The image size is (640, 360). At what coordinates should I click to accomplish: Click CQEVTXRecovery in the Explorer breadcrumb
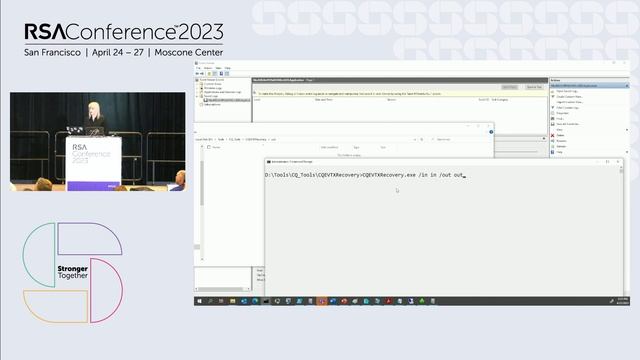(256, 140)
